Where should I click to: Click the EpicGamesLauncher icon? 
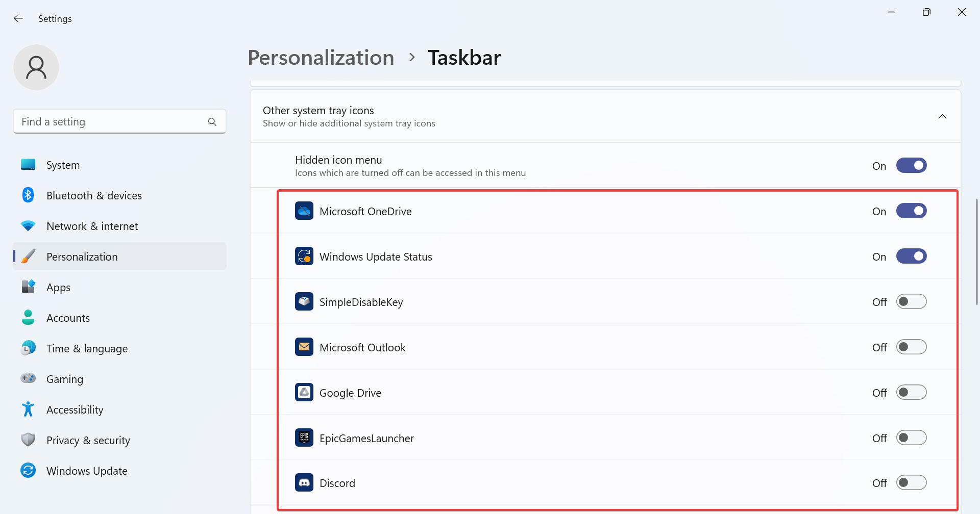[x=304, y=438]
